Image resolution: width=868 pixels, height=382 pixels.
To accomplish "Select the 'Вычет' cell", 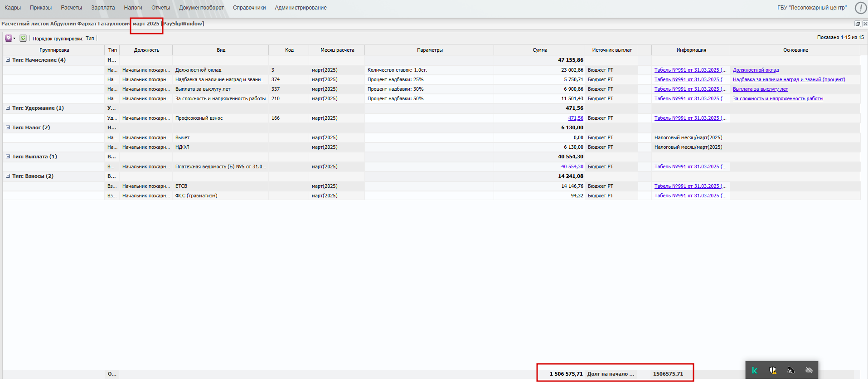I will pyautogui.click(x=221, y=137).
